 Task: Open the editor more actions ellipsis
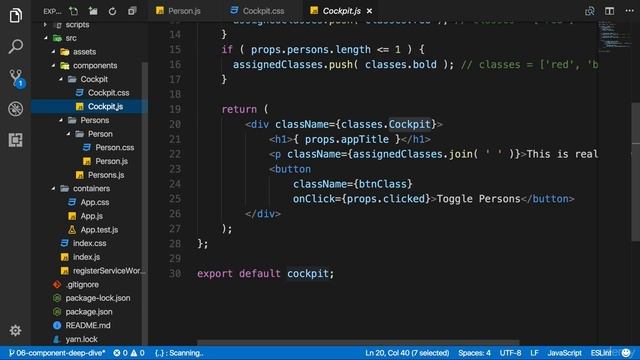point(629,11)
